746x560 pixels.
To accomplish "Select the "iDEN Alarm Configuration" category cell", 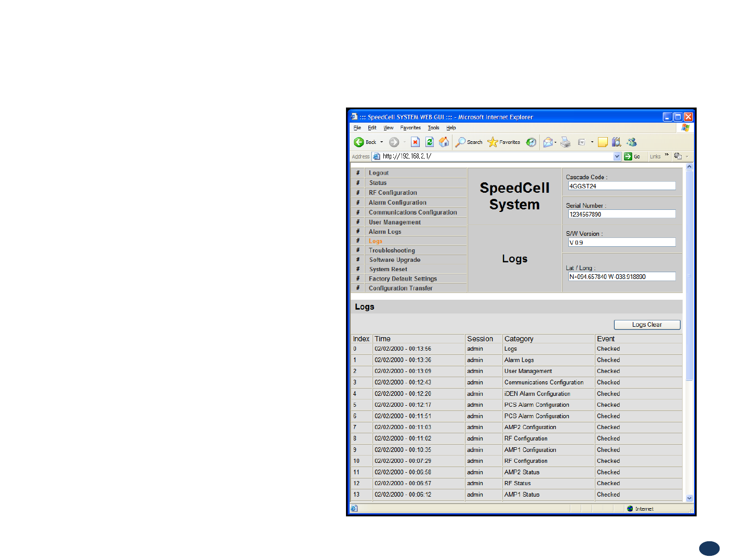I will point(548,394).
